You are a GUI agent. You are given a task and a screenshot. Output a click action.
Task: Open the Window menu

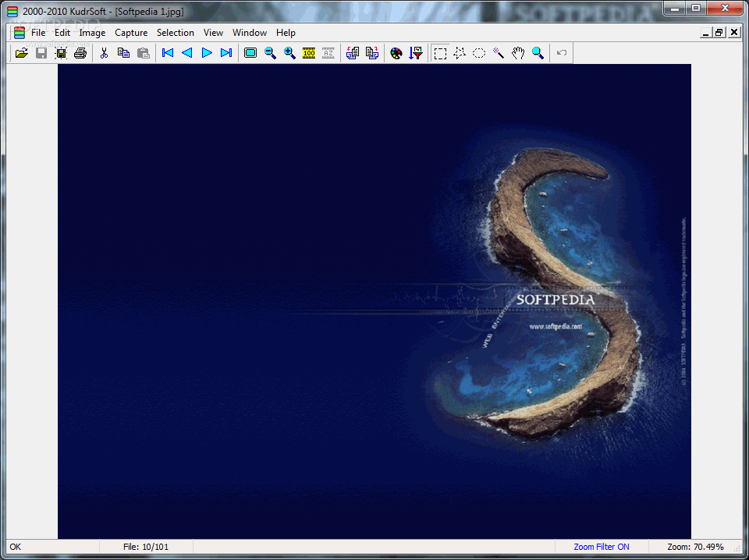250,33
